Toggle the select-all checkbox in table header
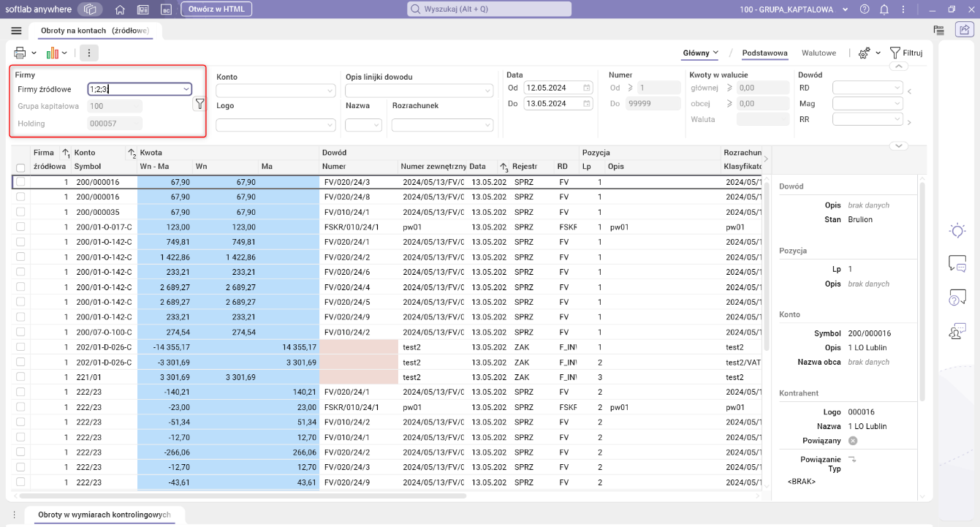980x527 pixels. (x=21, y=167)
